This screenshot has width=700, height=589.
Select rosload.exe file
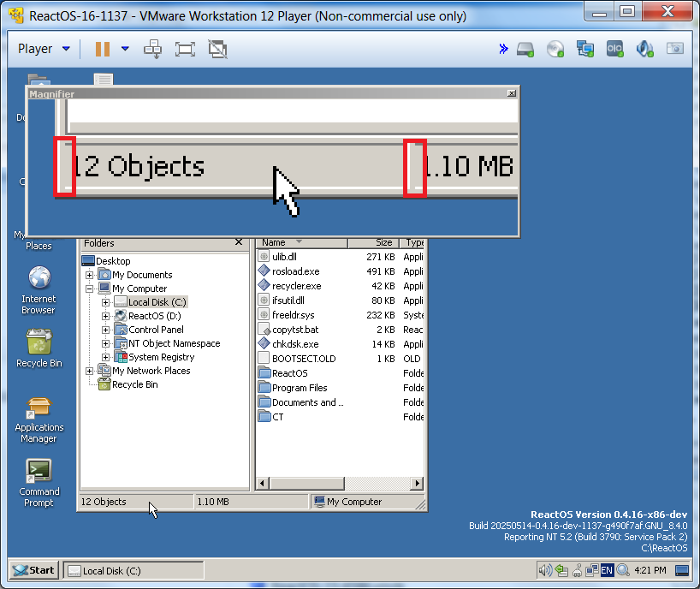[295, 271]
